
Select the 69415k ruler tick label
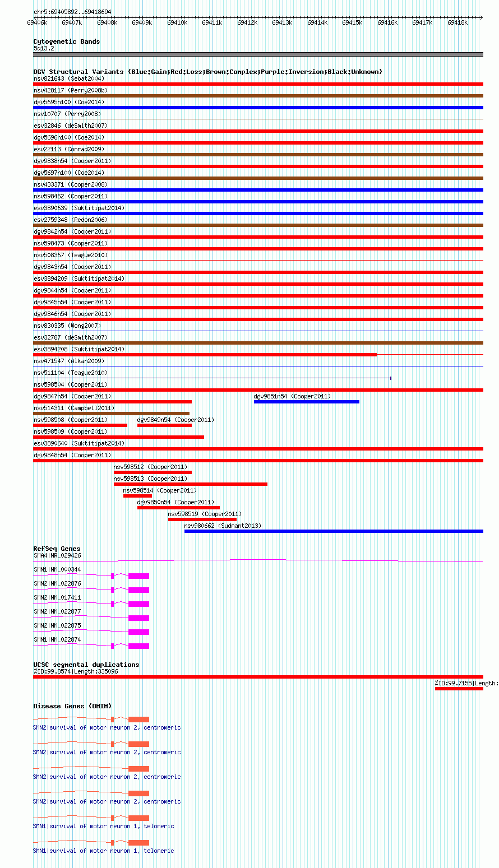pyautogui.click(x=353, y=22)
